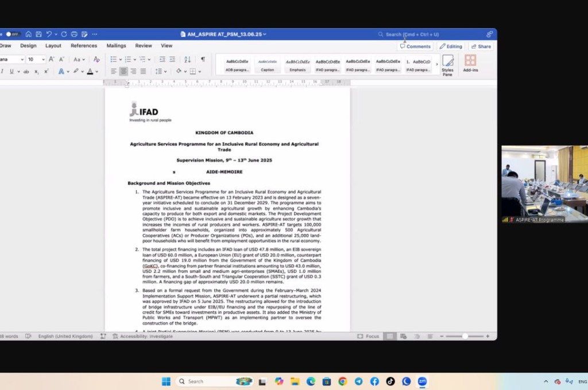Click the Home icon in title bar

29,34
